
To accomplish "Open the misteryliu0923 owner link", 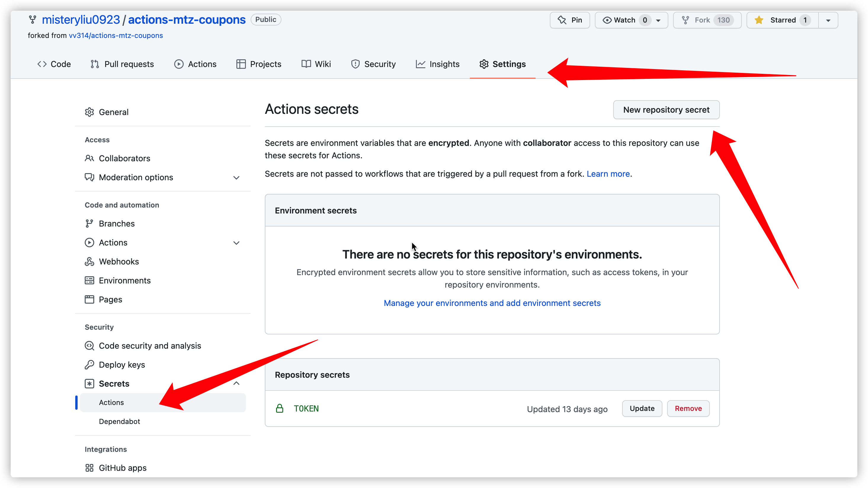I will [x=81, y=20].
